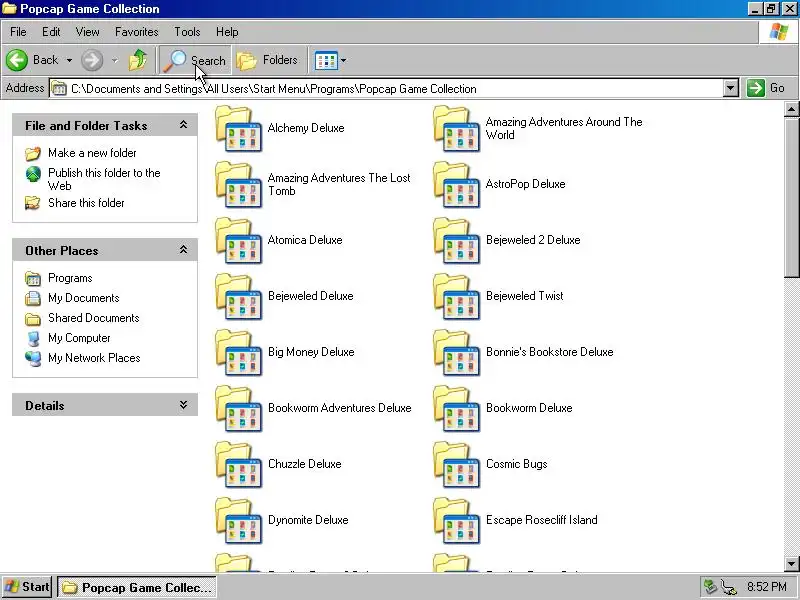The image size is (800, 600).
Task: Expand the Details panel
Action: tap(183, 405)
